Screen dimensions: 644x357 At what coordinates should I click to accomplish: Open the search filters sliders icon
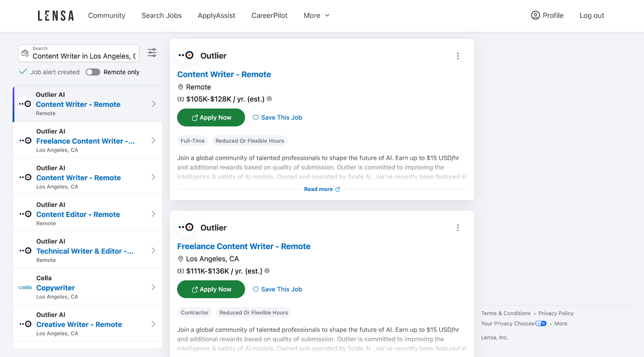click(x=152, y=53)
